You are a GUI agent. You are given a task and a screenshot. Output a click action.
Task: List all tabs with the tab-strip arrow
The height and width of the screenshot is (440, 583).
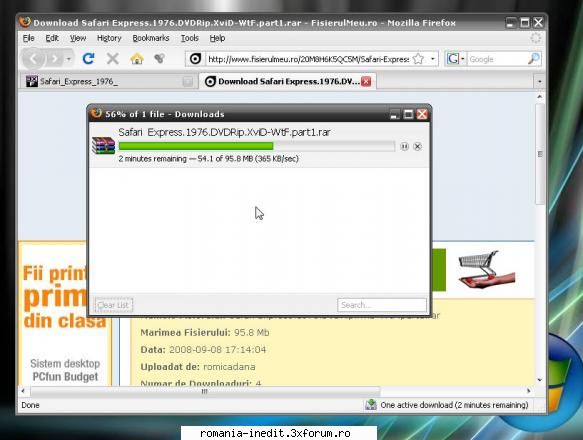(x=539, y=81)
